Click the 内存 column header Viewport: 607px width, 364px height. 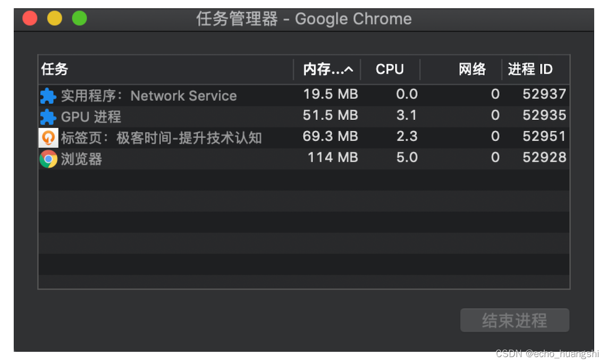tap(317, 70)
